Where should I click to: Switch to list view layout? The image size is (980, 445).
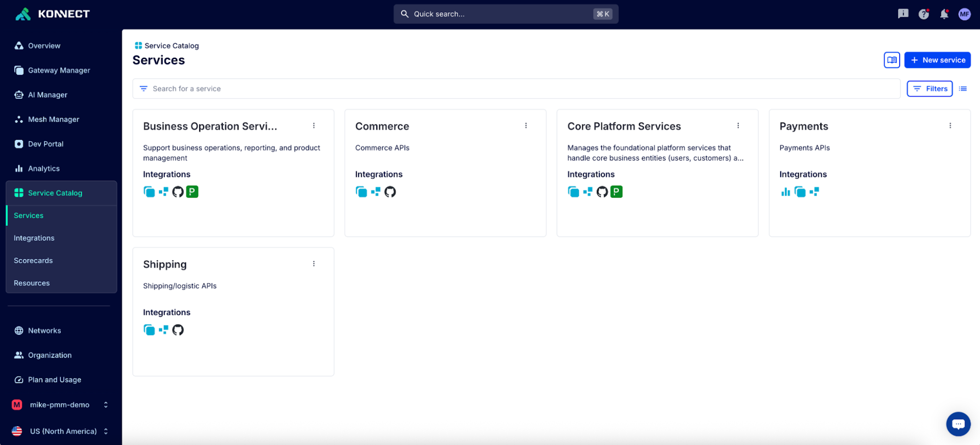963,89
